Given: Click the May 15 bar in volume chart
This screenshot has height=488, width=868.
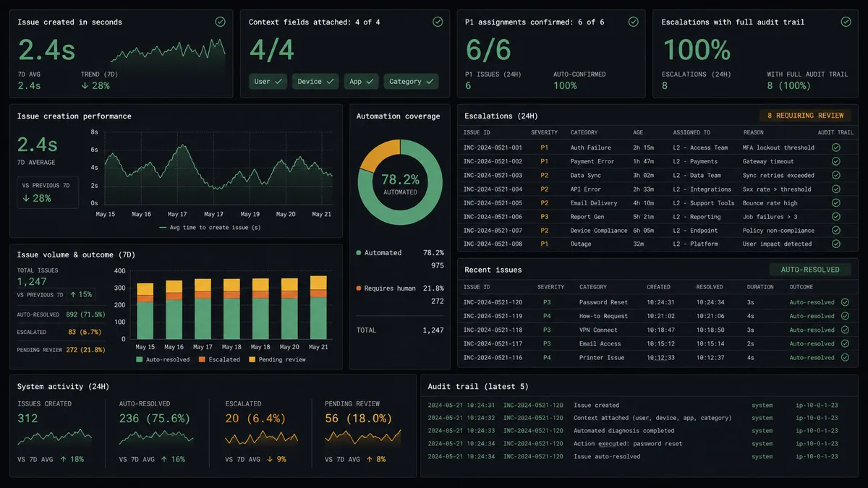Looking at the screenshot, I should pos(145,312).
